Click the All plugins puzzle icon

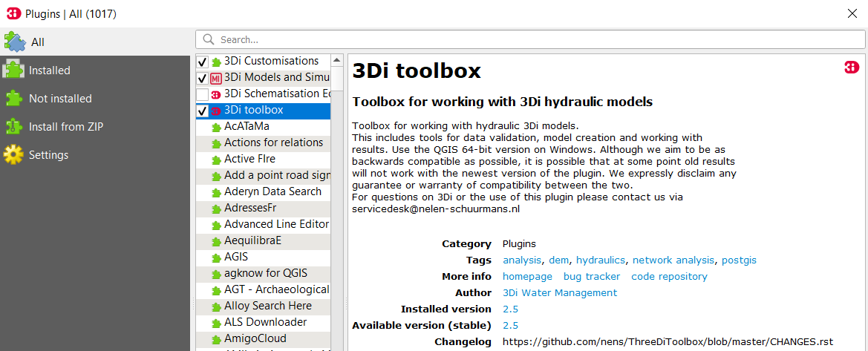point(15,42)
